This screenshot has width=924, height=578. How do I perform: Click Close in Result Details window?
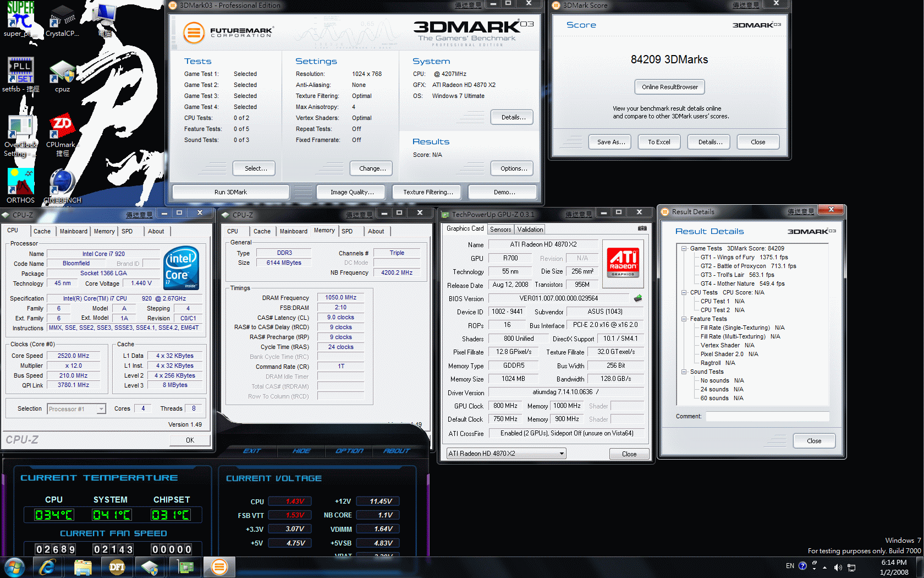tap(814, 441)
